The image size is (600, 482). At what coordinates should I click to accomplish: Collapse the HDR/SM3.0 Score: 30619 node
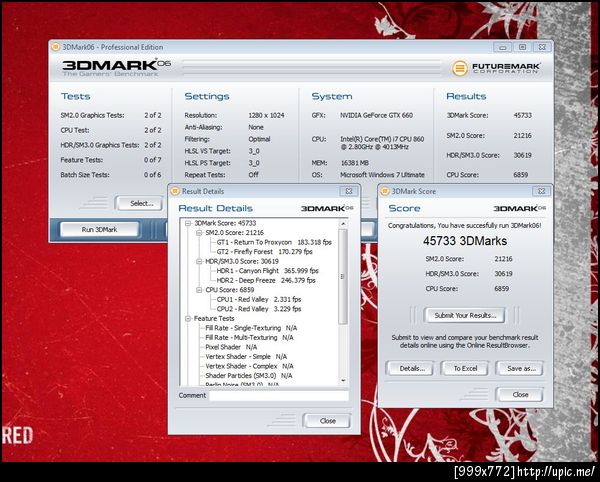pyautogui.click(x=199, y=261)
